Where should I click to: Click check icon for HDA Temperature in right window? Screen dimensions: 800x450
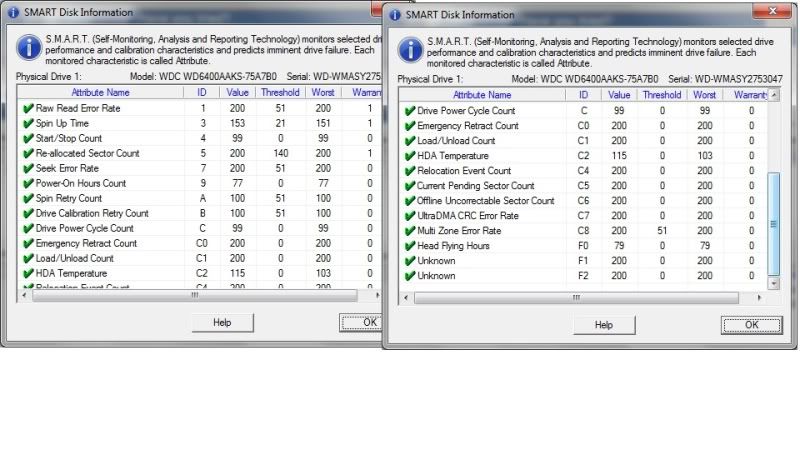click(410, 156)
